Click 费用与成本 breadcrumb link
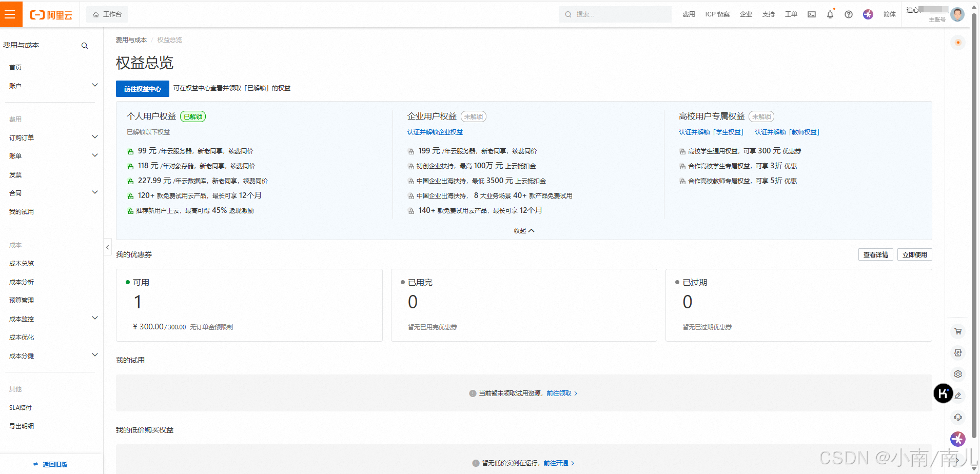Screen dimensions: 980x474 click(x=131, y=40)
